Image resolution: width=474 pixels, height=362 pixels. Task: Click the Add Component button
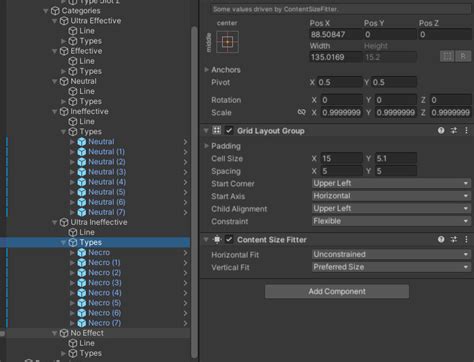[337, 291]
